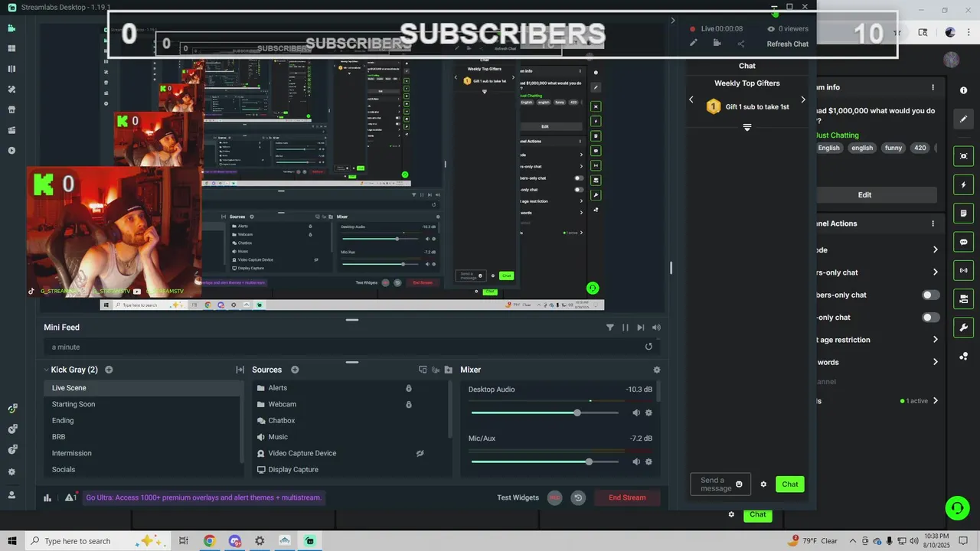Image resolution: width=980 pixels, height=551 pixels.
Task: Collapse the Weekly Top Gifters panel arrow
Action: point(747,127)
